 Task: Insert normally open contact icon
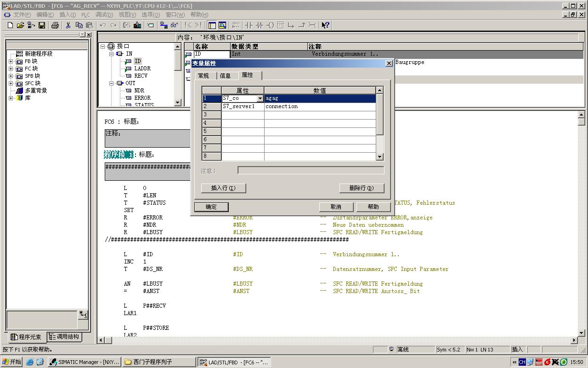coord(249,25)
